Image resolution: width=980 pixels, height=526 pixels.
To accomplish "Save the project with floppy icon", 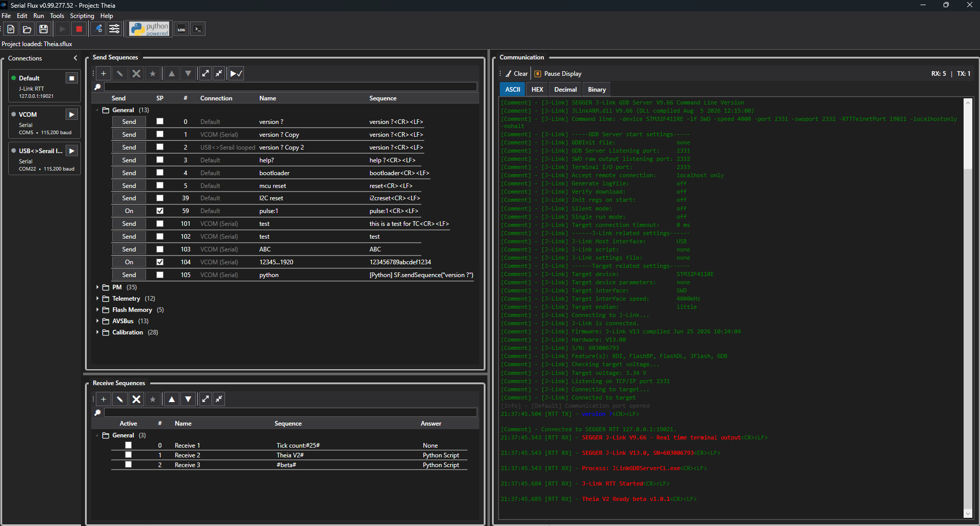I will coord(44,29).
